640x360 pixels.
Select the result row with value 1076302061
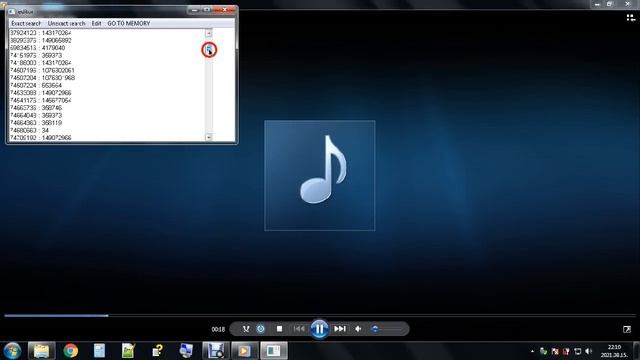(42, 70)
